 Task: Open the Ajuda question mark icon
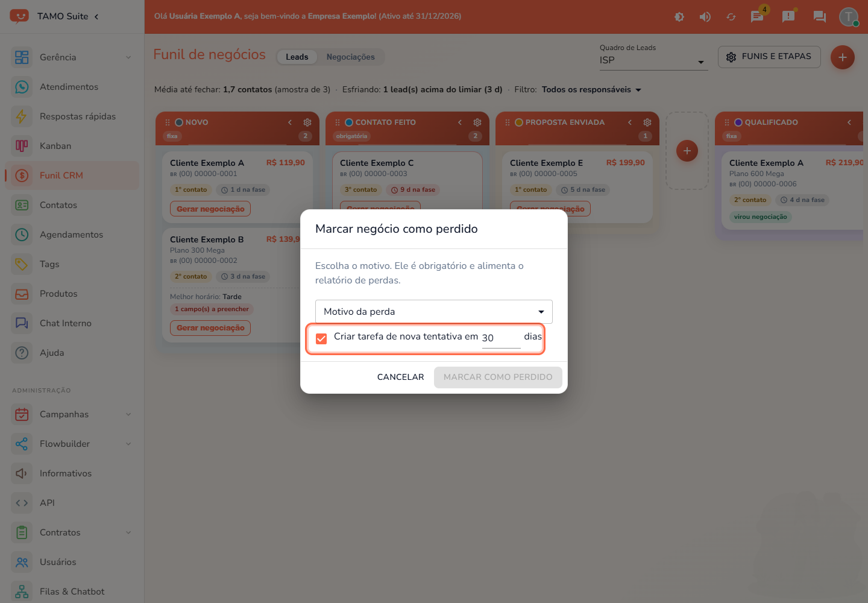pyautogui.click(x=22, y=353)
